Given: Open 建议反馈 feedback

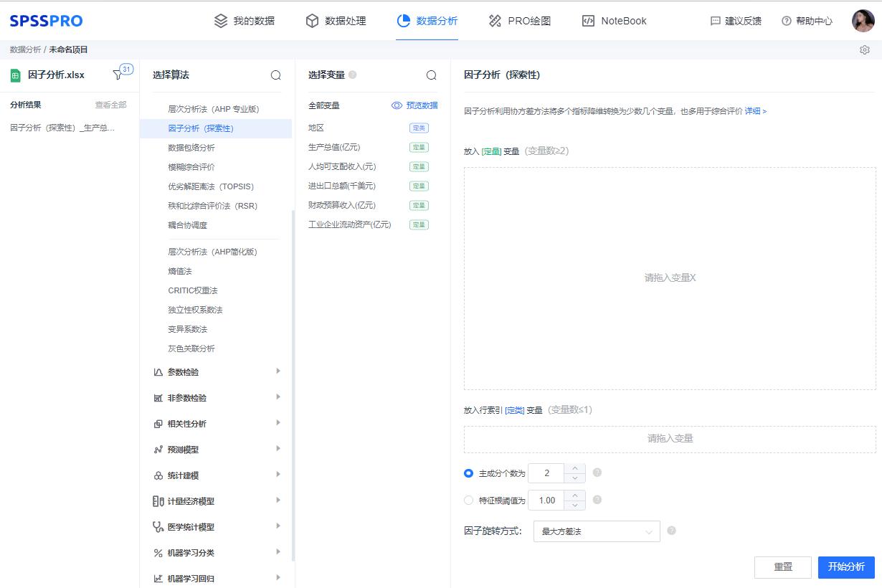Looking at the screenshot, I should pos(736,21).
